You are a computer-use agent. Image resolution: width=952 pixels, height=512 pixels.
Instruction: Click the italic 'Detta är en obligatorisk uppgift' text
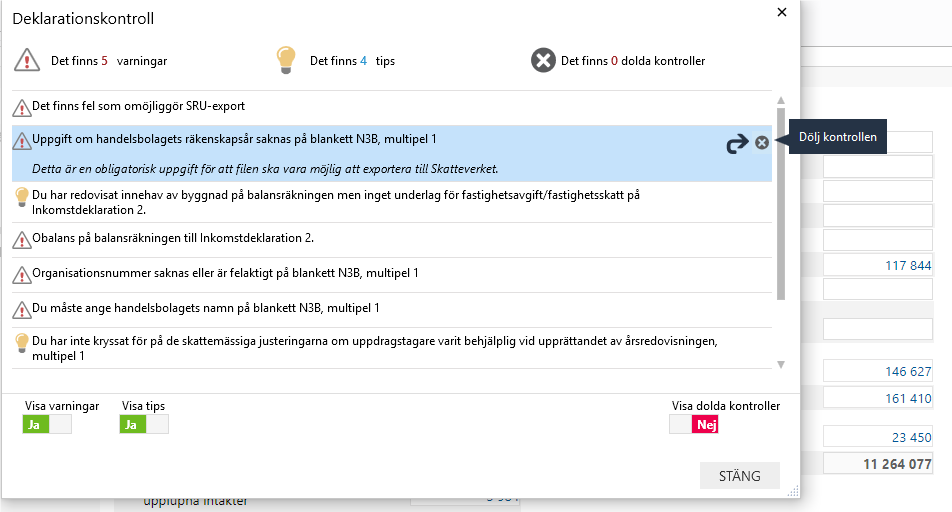pyautogui.click(x=265, y=169)
